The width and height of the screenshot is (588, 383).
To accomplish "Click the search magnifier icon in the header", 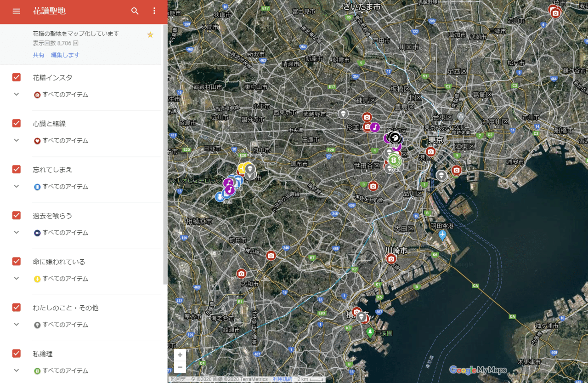I will coord(135,11).
